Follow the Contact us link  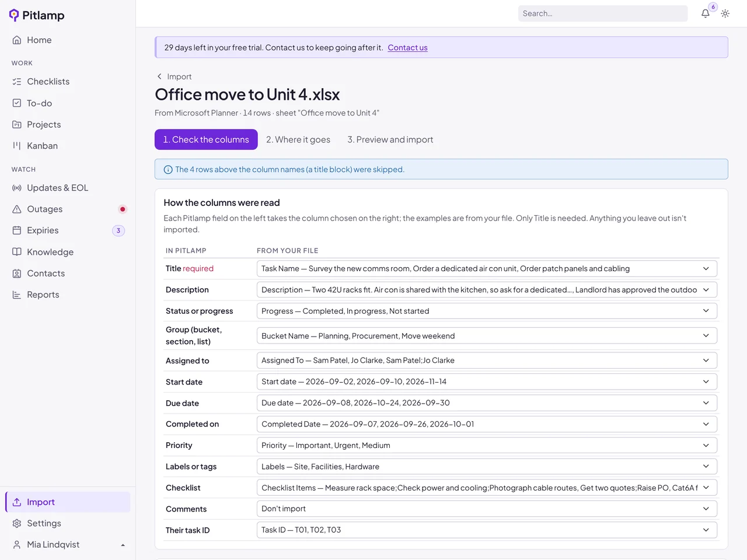pyautogui.click(x=407, y=48)
